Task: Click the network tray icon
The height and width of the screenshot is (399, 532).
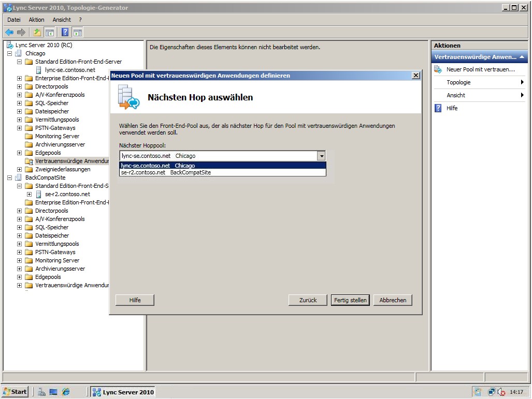Action: point(492,392)
